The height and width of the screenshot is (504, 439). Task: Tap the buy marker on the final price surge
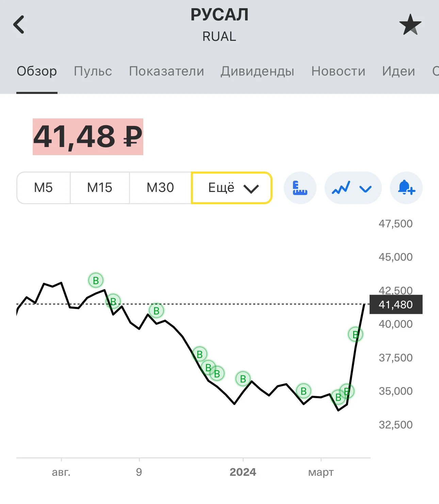(x=355, y=335)
